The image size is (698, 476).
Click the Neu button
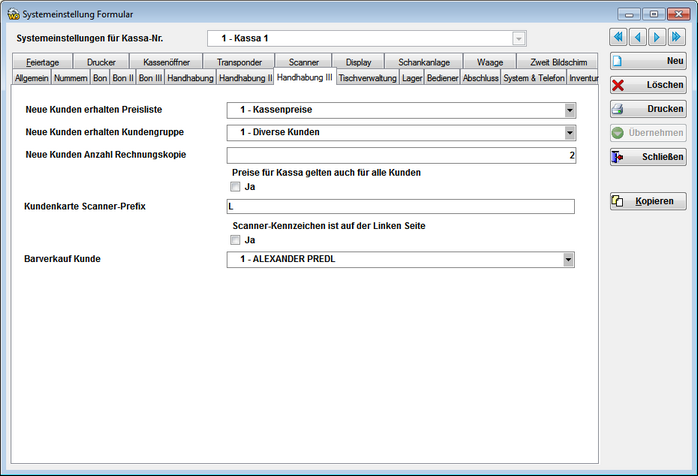(x=648, y=61)
